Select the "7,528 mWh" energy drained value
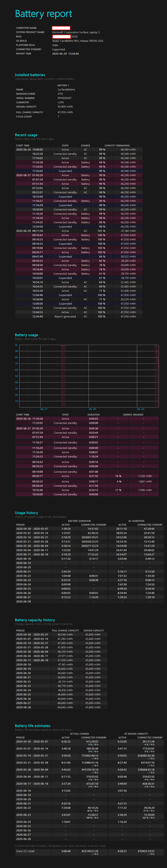This screenshot has height=868, width=167. click(x=145, y=476)
